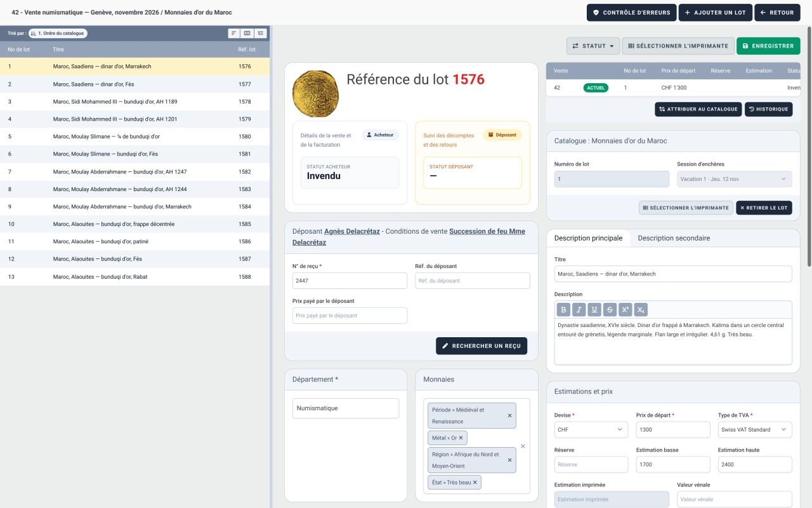Apply superscript formatting in description editor
Image resolution: width=812 pixels, height=508 pixels.
click(x=625, y=310)
